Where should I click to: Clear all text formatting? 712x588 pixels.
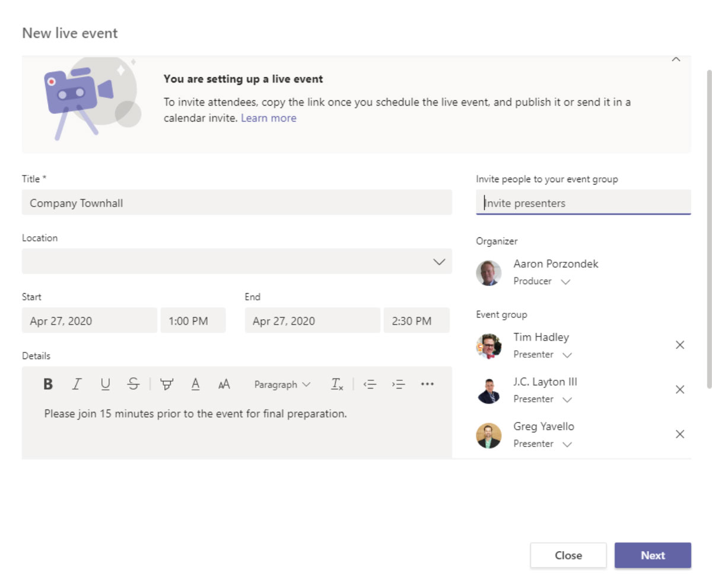pyautogui.click(x=337, y=384)
